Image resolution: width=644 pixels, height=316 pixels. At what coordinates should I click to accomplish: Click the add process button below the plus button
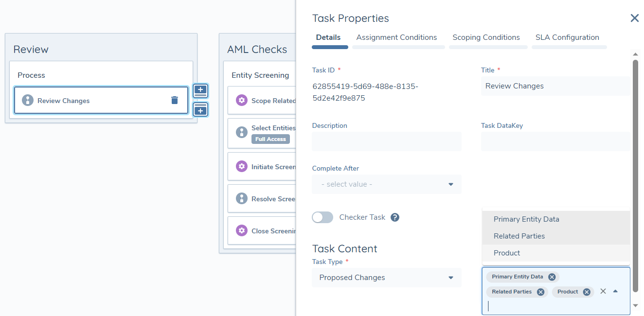click(200, 109)
